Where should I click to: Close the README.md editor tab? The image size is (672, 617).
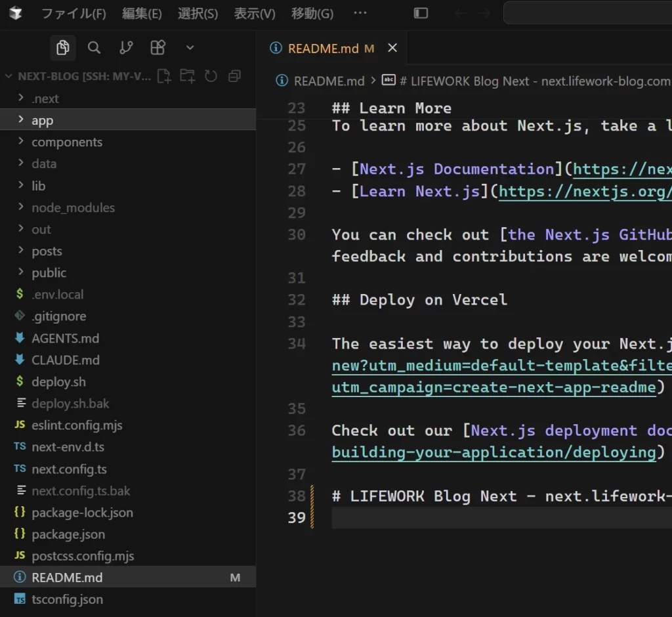tap(392, 48)
